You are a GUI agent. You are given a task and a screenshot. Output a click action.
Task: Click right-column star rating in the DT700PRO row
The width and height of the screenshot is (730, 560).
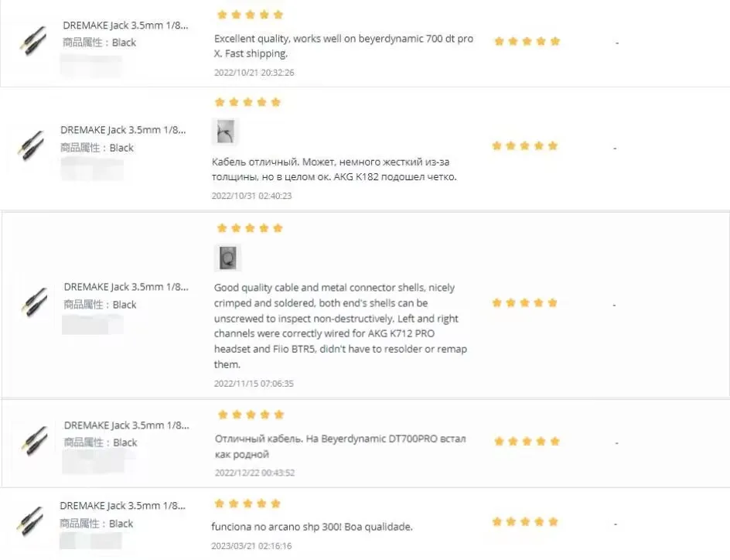(x=527, y=441)
